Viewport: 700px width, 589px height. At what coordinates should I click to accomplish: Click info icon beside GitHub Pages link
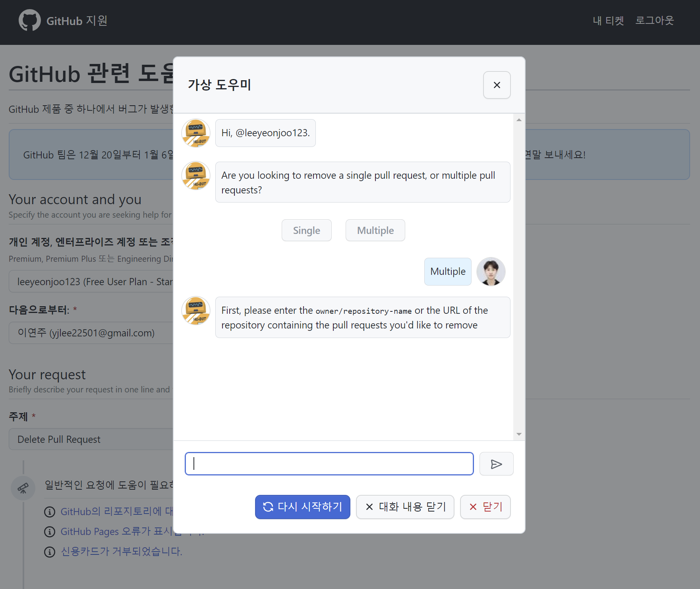(x=50, y=532)
